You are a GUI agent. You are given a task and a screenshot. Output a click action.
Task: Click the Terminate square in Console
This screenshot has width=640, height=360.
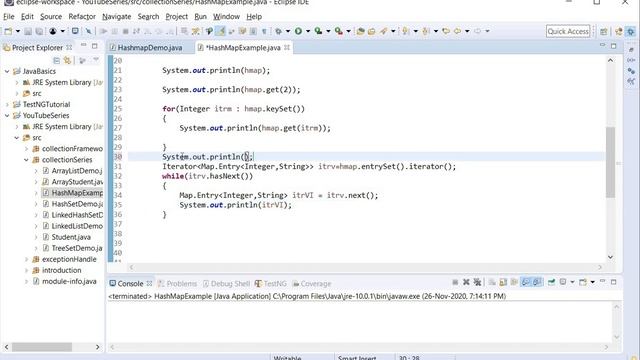456,282
